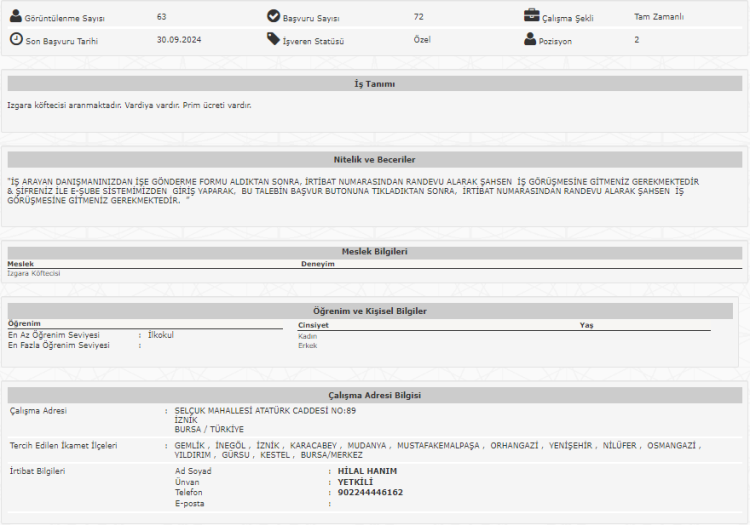
Task: Click the tag icon beside İşveren Statüsü
Action: 273,39
